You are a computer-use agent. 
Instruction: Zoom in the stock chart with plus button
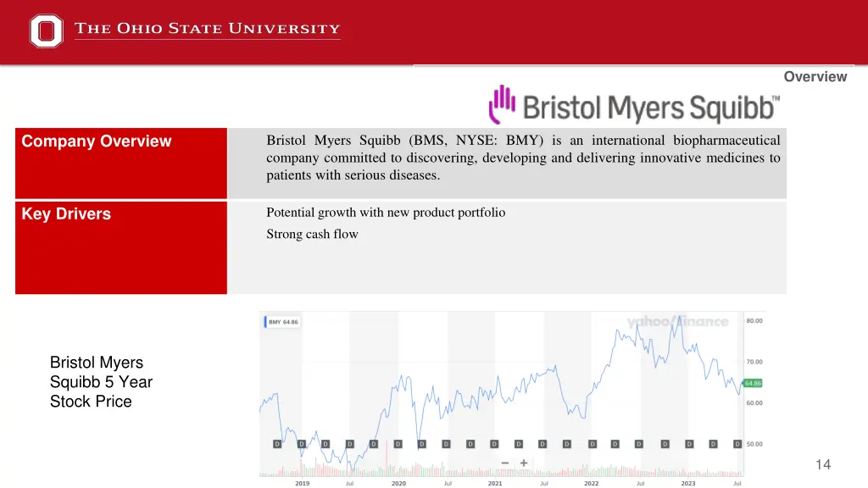(x=524, y=463)
